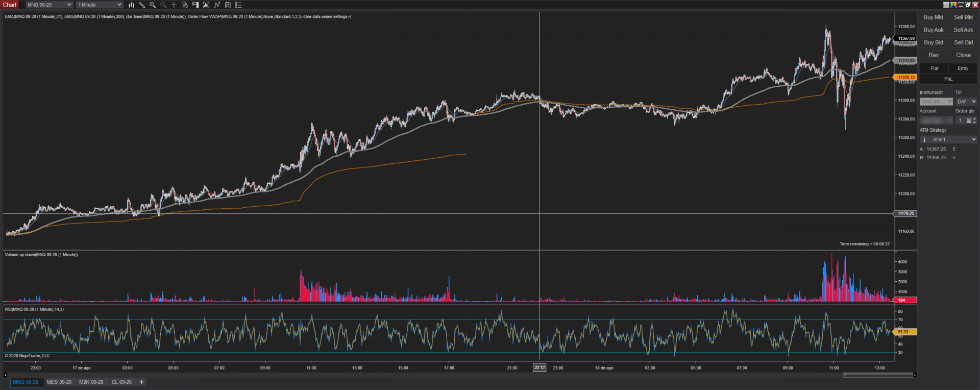Click the B: 11366,75 bid price row
980x390 pixels.
938,158
